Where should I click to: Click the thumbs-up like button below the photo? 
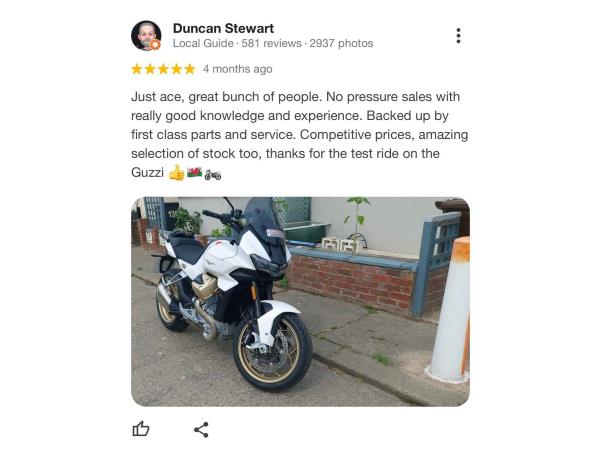[x=141, y=429]
